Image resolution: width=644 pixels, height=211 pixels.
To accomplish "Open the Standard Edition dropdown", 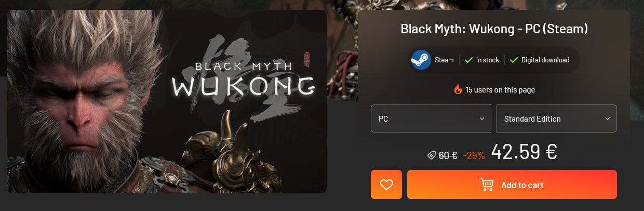I will tap(557, 118).
